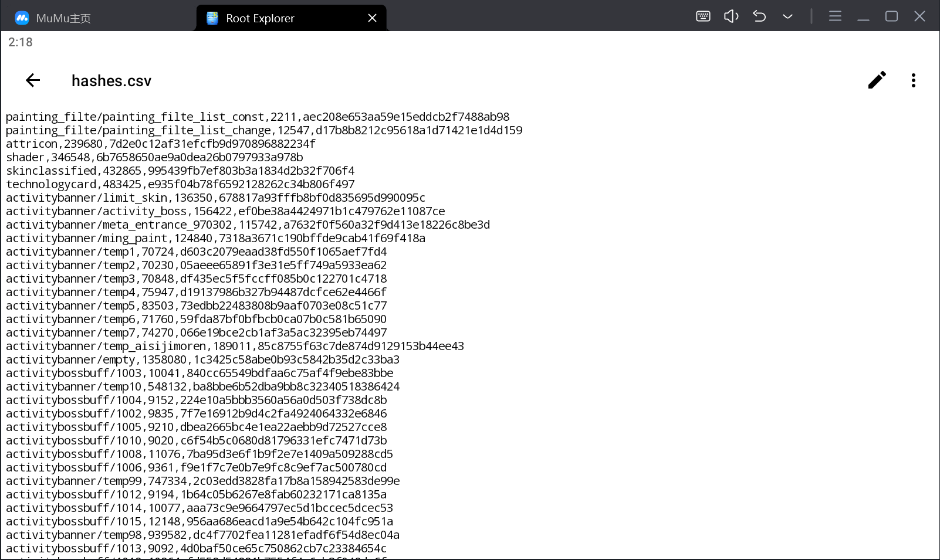This screenshot has height=560, width=940.
Task: Open the keyboard settings icon
Action: pos(703,16)
